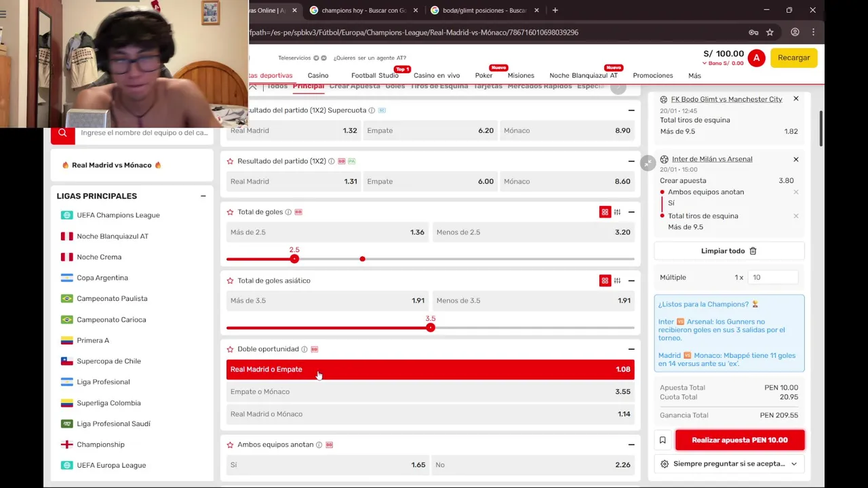Open the Promociones menu item
The image size is (868, 488).
[653, 75]
